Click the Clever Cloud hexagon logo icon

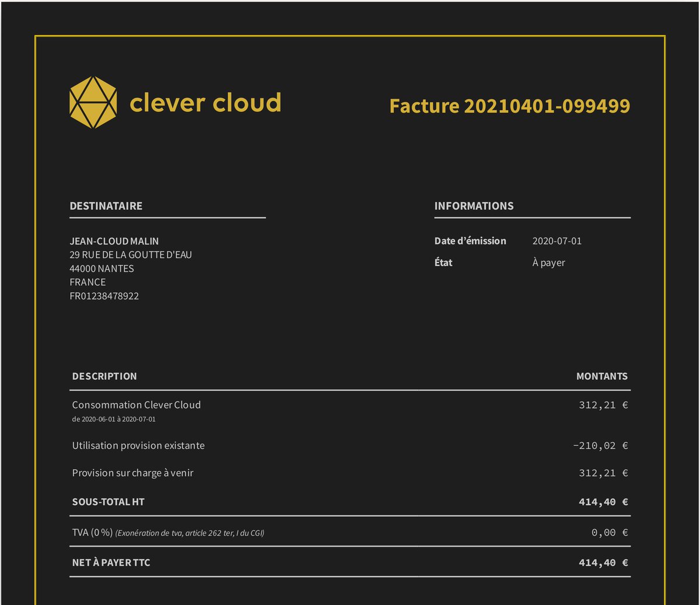coord(93,102)
